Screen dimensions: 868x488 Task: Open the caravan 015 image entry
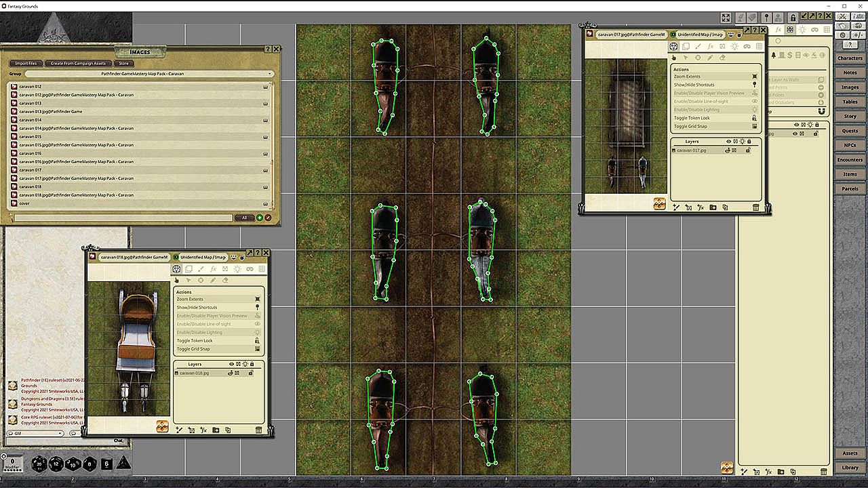[x=140, y=136]
